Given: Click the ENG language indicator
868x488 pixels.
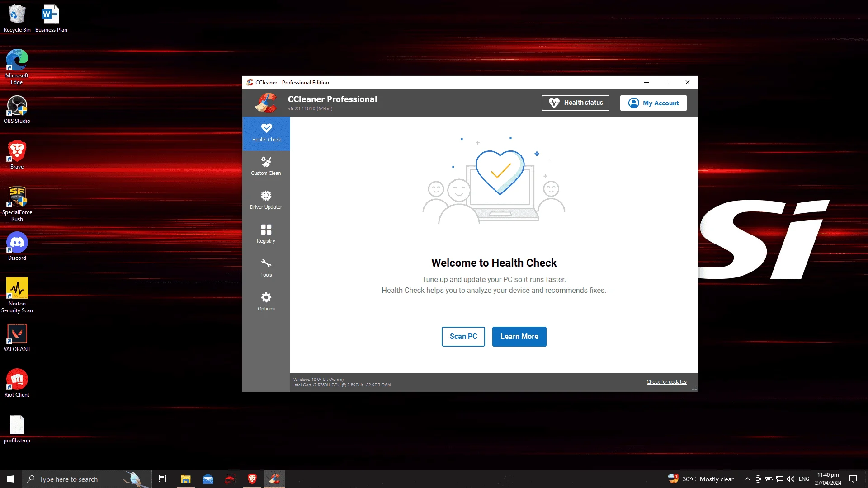Looking at the screenshot, I should click(x=804, y=479).
